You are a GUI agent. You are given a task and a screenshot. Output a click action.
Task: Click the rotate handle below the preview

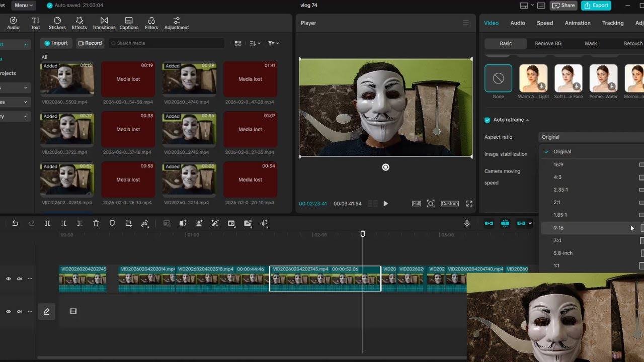click(x=385, y=167)
